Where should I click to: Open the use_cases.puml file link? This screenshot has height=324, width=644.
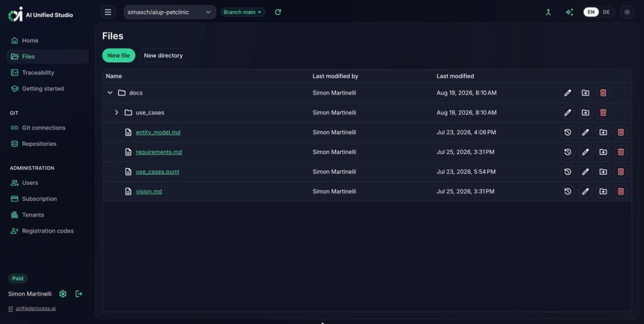pos(157,172)
